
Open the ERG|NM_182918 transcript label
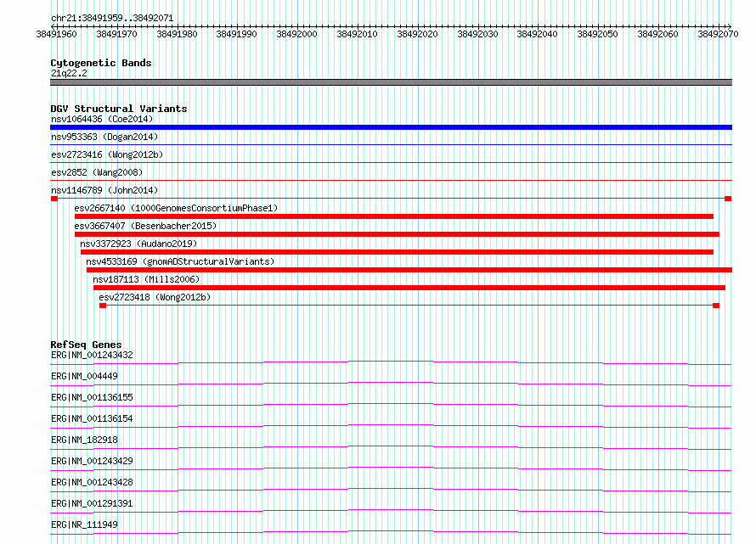(84, 440)
